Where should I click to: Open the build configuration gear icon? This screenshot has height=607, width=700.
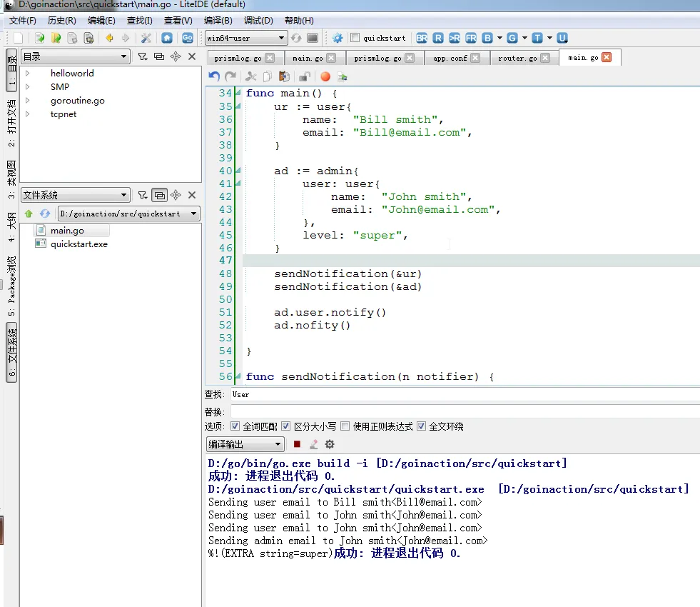click(x=338, y=38)
